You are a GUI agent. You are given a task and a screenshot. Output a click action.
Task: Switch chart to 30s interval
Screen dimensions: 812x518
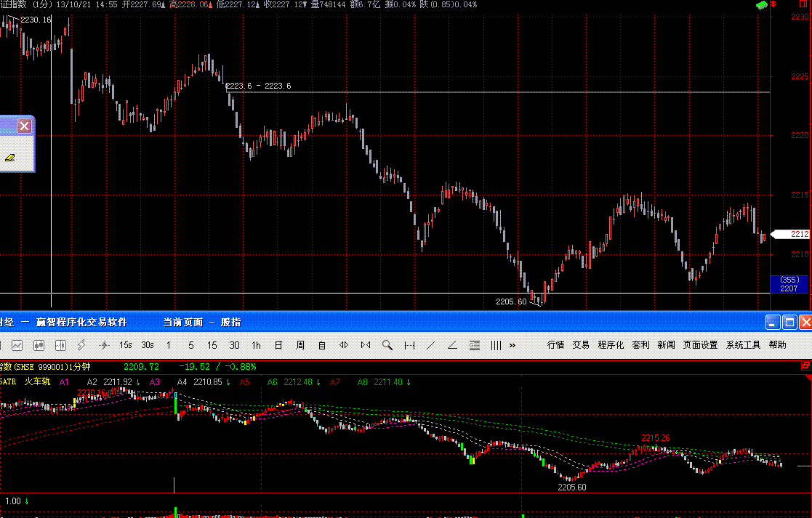click(x=148, y=345)
